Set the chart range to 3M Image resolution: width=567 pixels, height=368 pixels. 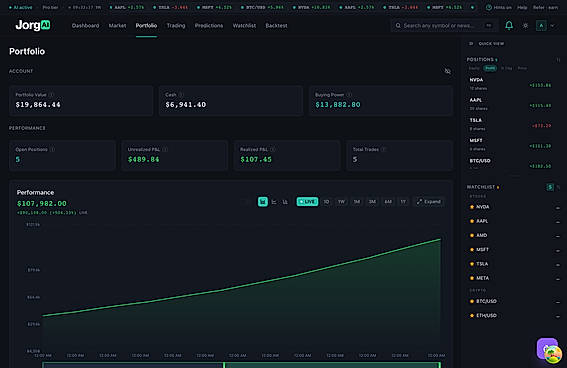coord(372,202)
